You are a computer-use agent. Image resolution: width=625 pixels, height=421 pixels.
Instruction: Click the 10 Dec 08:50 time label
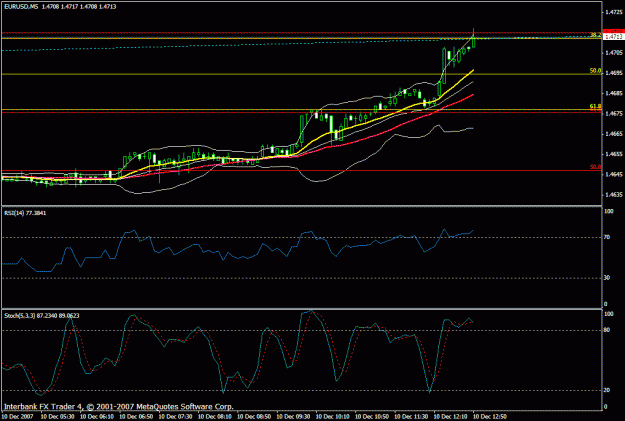click(x=254, y=417)
